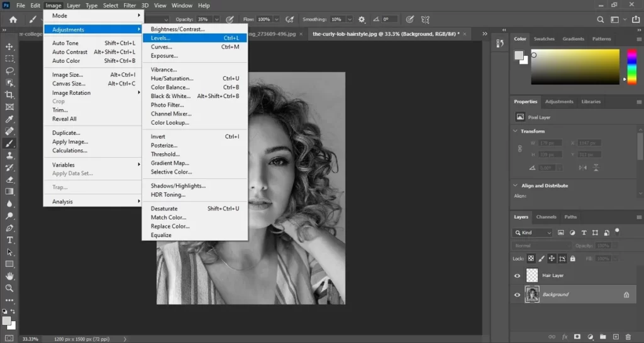Select the Horizontal Type tool
The height and width of the screenshot is (343, 644).
tap(9, 240)
